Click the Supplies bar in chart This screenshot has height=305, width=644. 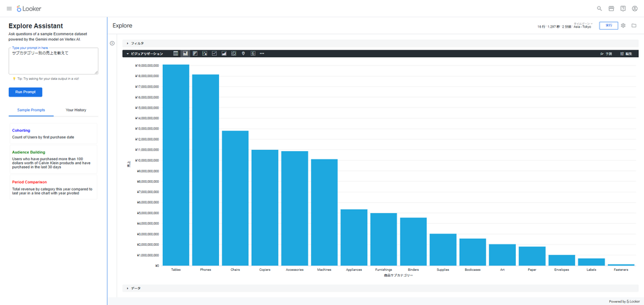tap(443, 250)
